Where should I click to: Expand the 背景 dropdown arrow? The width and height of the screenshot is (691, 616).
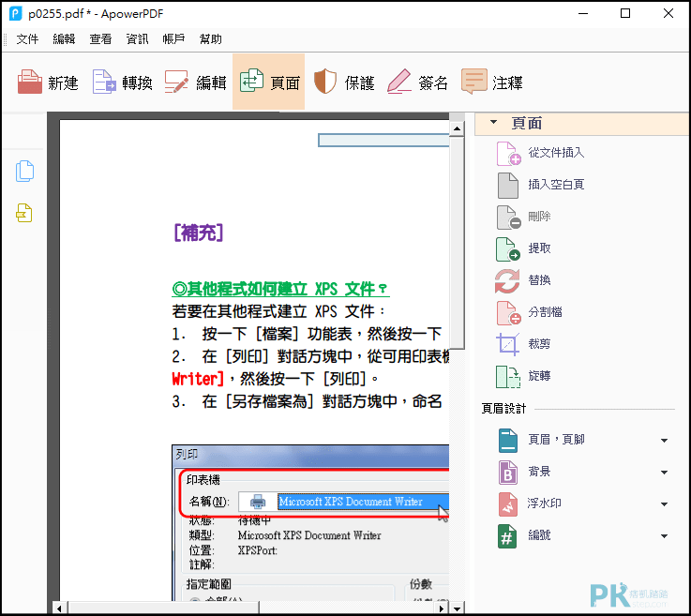pos(664,473)
